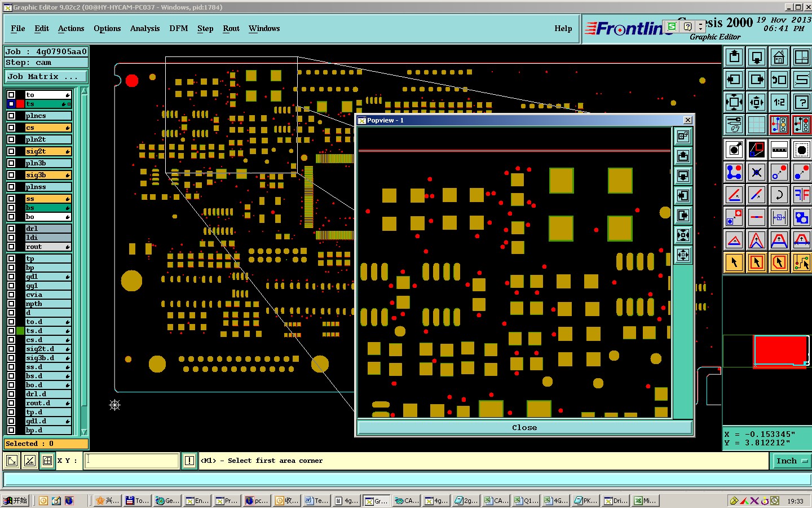Open the File menu

click(x=18, y=28)
